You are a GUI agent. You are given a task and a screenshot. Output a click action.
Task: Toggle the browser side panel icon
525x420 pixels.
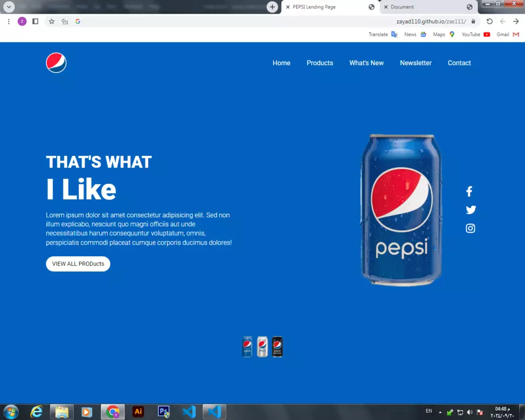(35, 22)
